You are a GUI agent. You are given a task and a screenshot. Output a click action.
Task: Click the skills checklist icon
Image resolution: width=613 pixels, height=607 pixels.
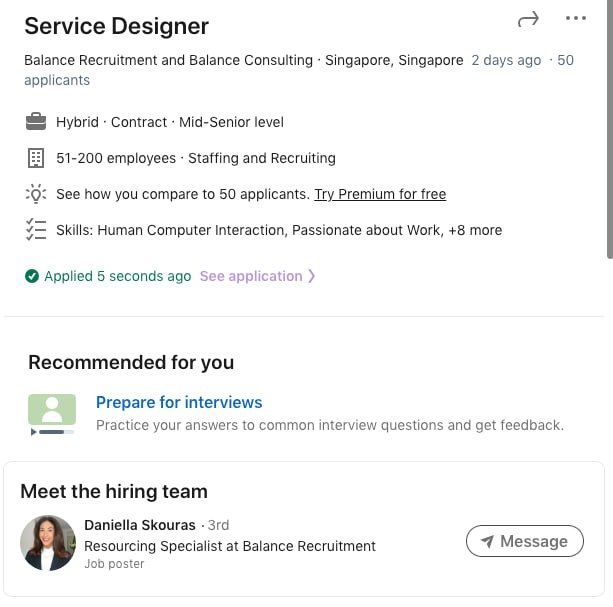[36, 230]
